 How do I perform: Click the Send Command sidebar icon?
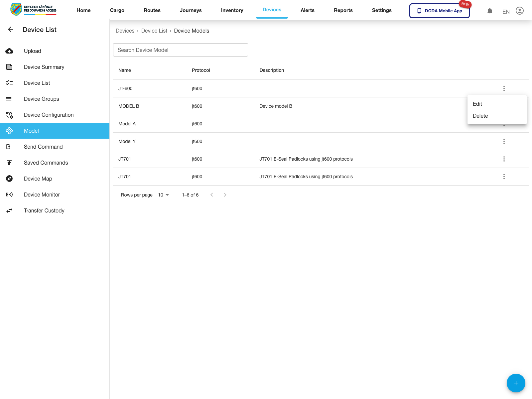click(x=10, y=147)
